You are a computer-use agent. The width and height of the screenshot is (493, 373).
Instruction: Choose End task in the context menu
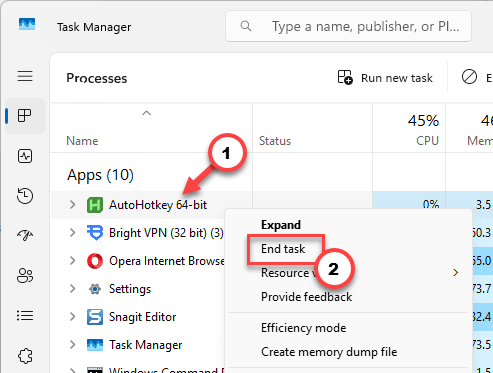(x=283, y=249)
